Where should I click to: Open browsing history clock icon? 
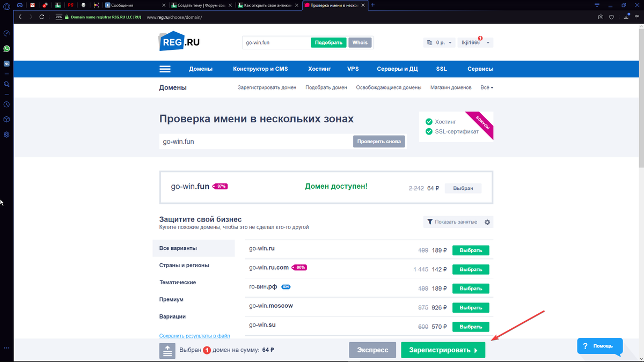pyautogui.click(x=6, y=105)
